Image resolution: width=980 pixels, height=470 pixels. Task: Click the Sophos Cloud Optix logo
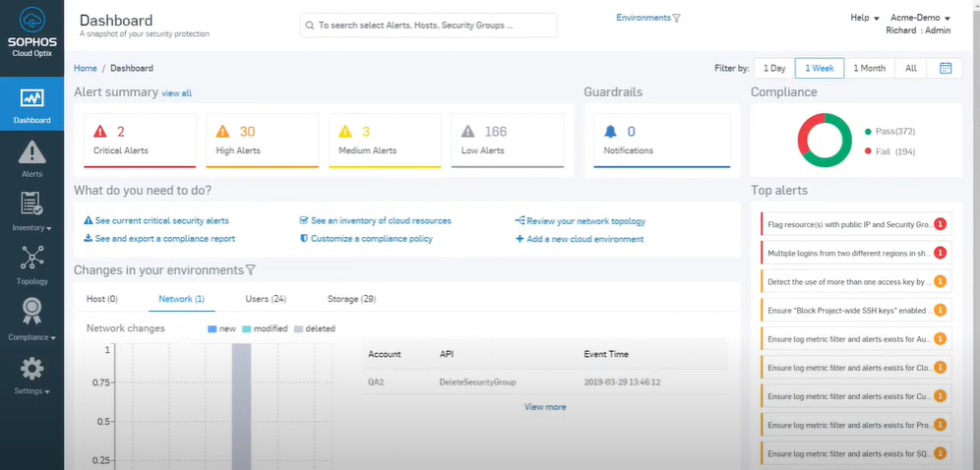click(31, 31)
